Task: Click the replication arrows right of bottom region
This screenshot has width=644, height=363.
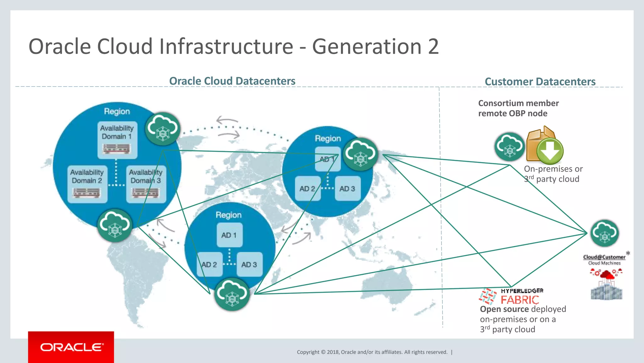Action: pos(296,232)
